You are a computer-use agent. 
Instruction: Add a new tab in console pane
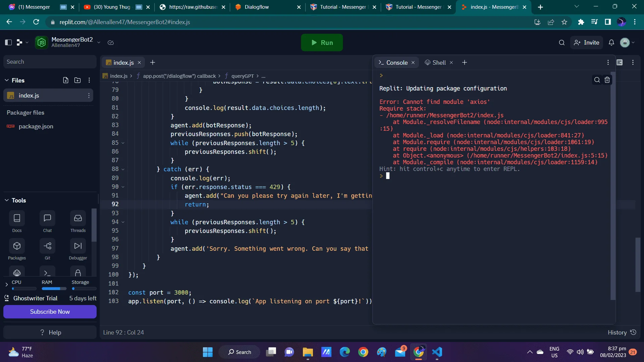465,62
